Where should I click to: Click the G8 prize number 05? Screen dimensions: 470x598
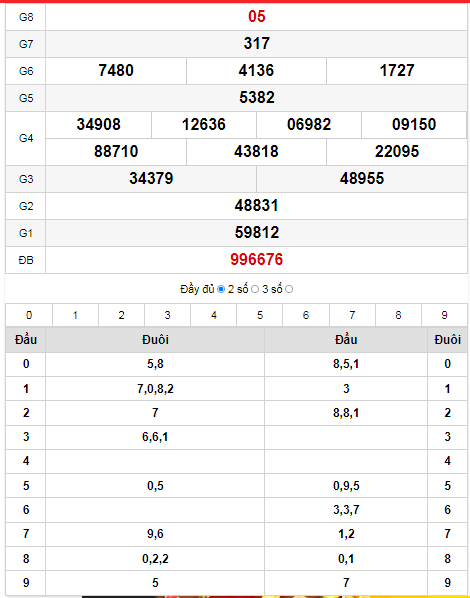click(256, 16)
